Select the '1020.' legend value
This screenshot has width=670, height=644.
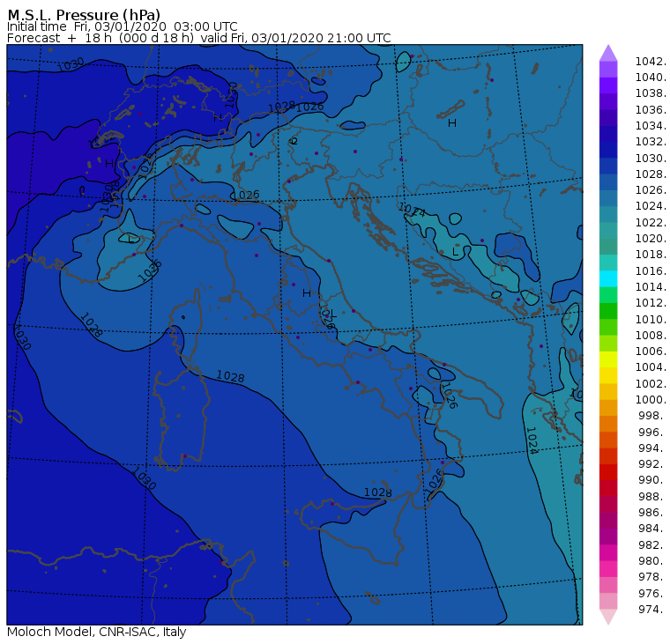(651, 238)
